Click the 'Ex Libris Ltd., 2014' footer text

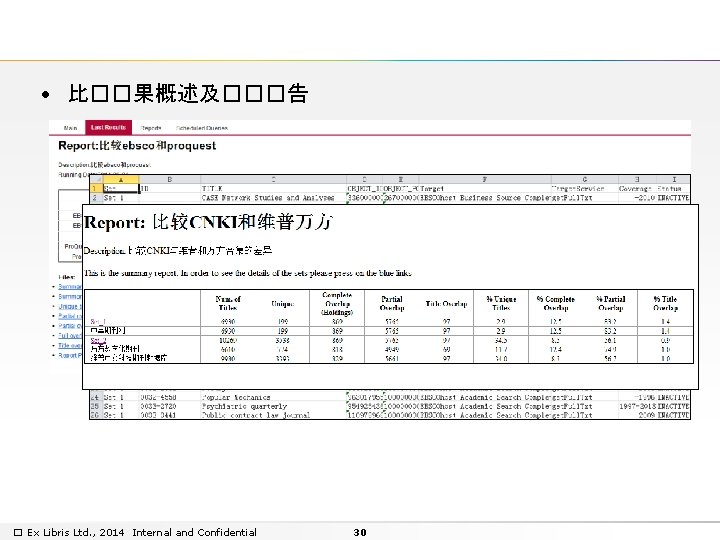tap(75, 532)
